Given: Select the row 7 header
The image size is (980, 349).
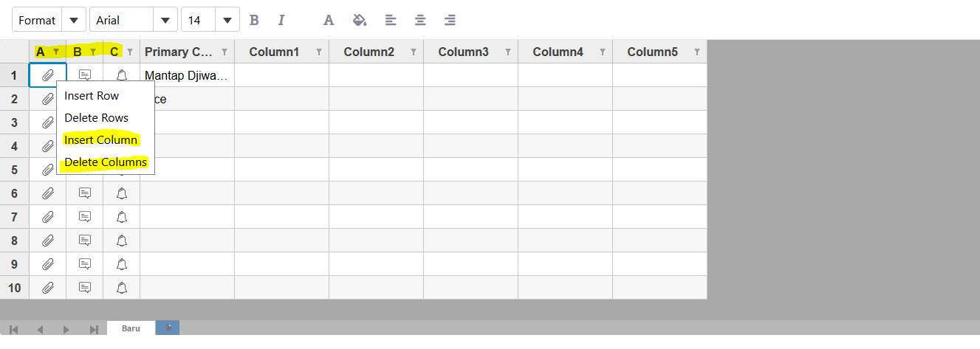Looking at the screenshot, I should (15, 217).
